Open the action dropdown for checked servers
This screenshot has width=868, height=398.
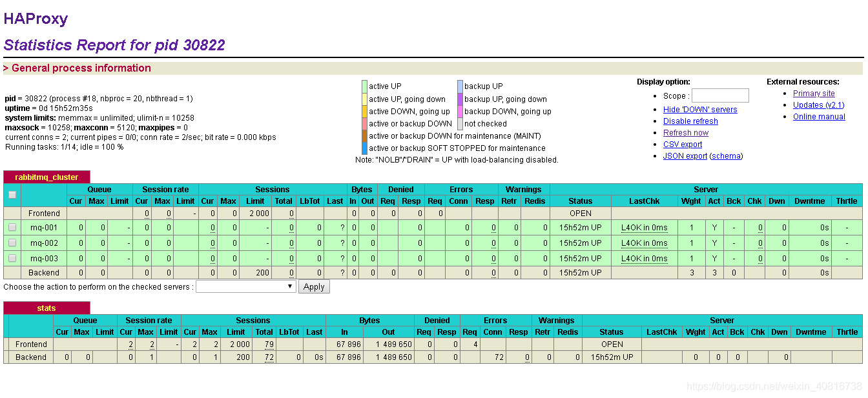tap(246, 286)
